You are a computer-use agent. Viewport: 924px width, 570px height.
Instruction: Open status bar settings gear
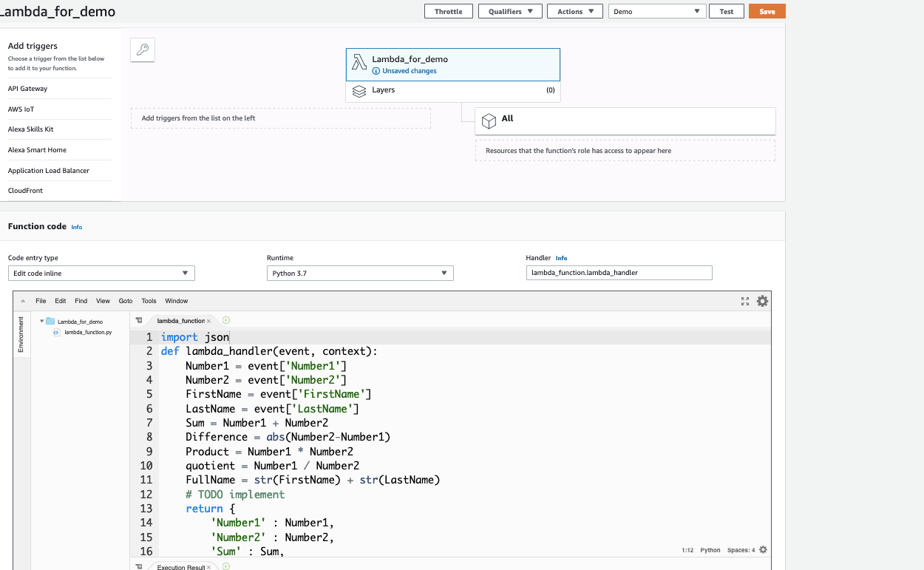763,550
